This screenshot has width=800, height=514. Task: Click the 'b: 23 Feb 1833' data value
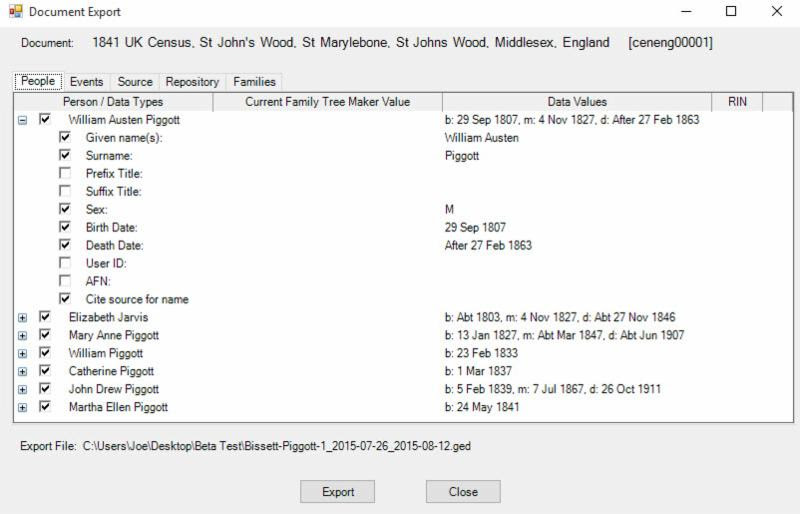(481, 353)
